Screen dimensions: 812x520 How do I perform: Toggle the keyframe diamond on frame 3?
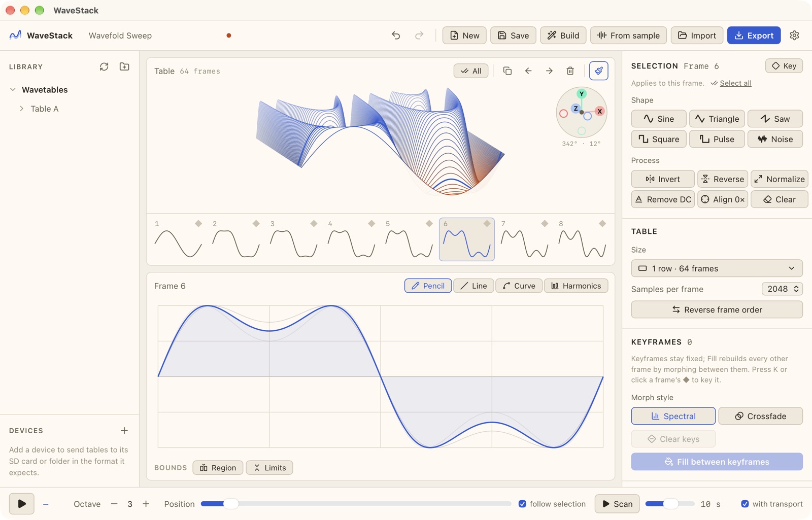[314, 224]
